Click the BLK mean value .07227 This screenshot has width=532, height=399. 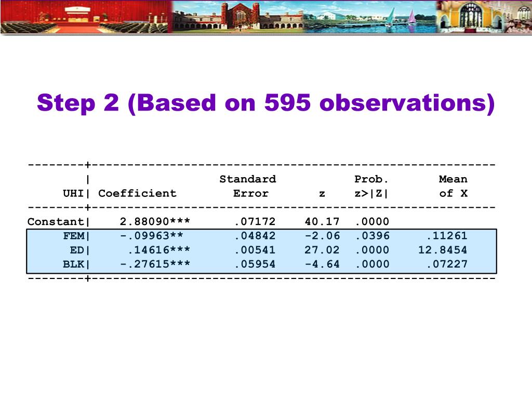(x=447, y=264)
